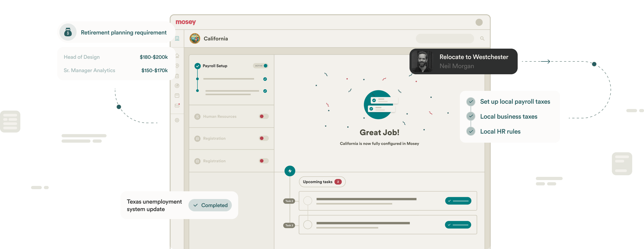Click the mosey logo
This screenshot has width=644, height=249.
(x=186, y=22)
